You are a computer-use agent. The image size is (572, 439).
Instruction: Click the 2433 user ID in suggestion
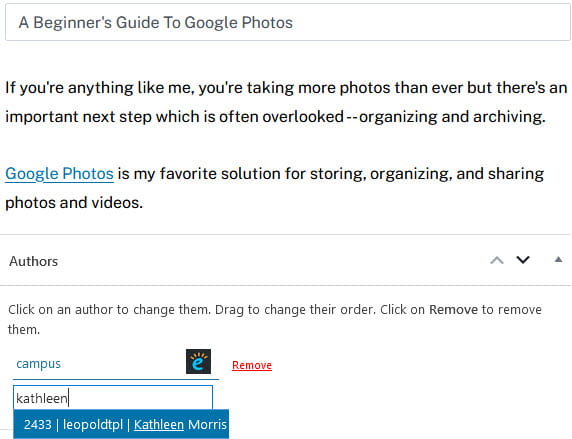coord(38,424)
